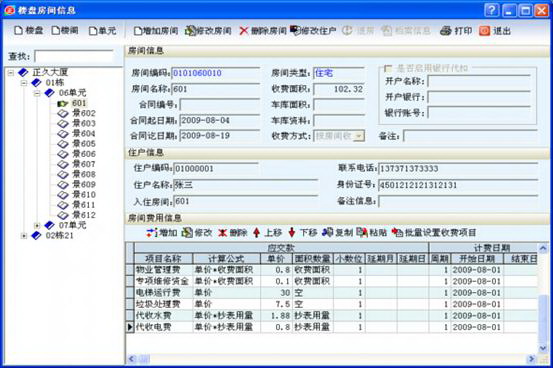Screen dimensions: 553x368
Task: Expand the 02栋21 tree node
Action: (24, 236)
